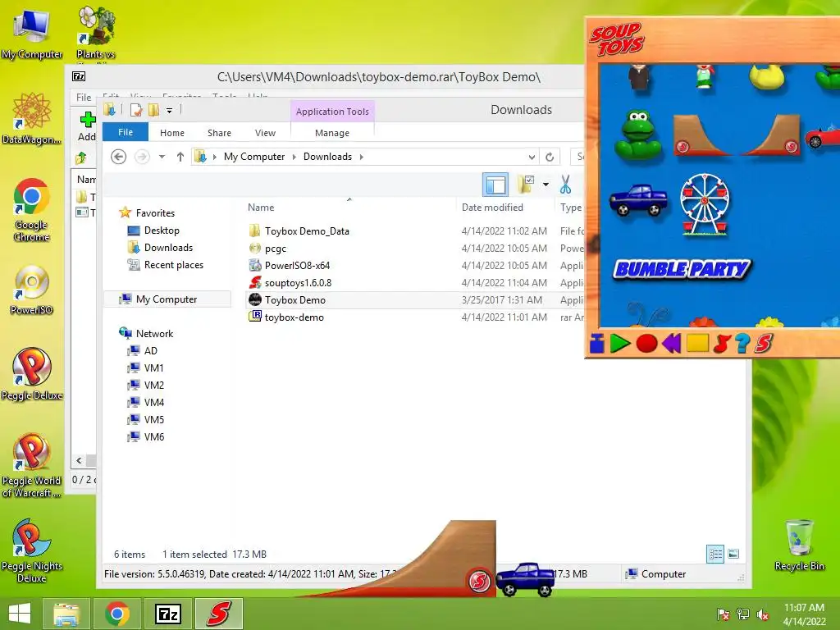Screen dimensions: 840x630
Task: Click the purple rewind arrows in Soup Toys
Action: click(672, 344)
